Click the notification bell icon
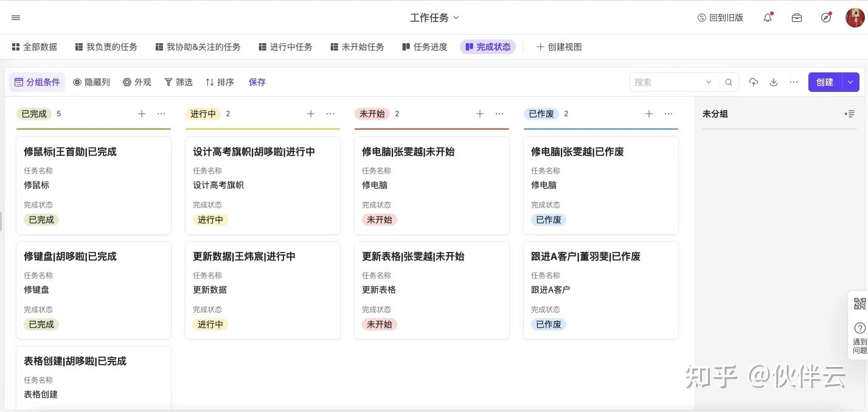Viewport: 868px width, 412px height. click(768, 18)
